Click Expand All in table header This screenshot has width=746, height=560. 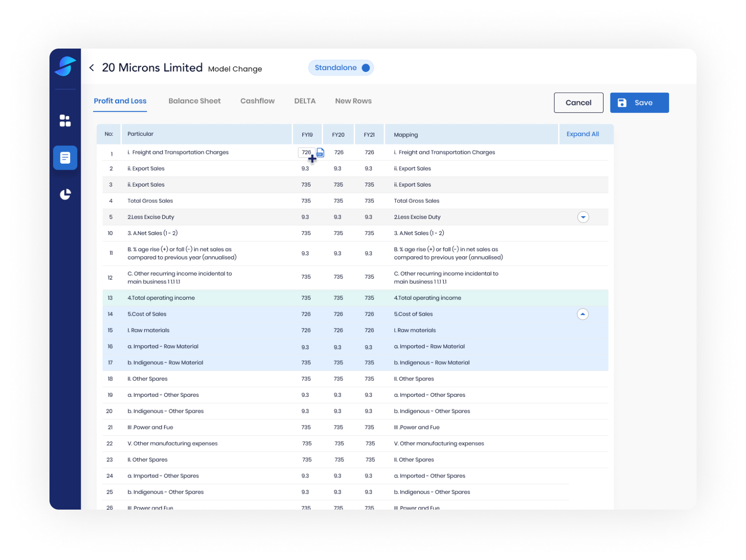(582, 134)
